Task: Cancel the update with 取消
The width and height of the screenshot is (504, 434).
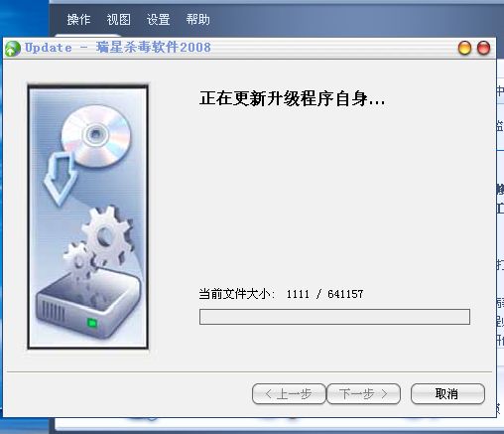Action: (447, 394)
